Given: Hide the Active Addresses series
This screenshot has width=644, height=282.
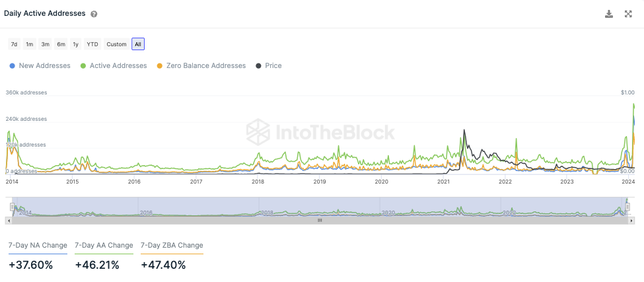Looking at the screenshot, I should (114, 66).
